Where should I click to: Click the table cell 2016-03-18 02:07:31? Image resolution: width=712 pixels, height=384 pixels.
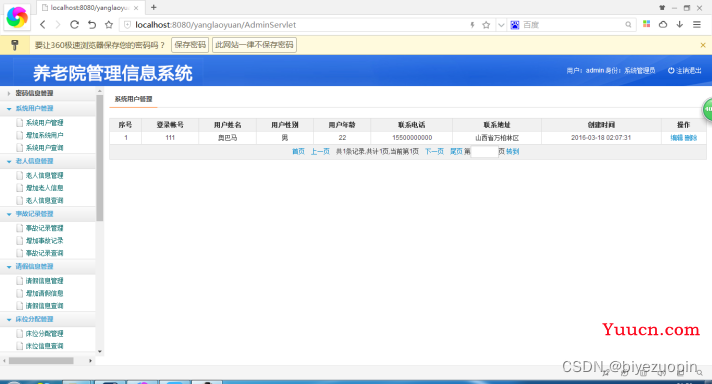click(x=601, y=138)
